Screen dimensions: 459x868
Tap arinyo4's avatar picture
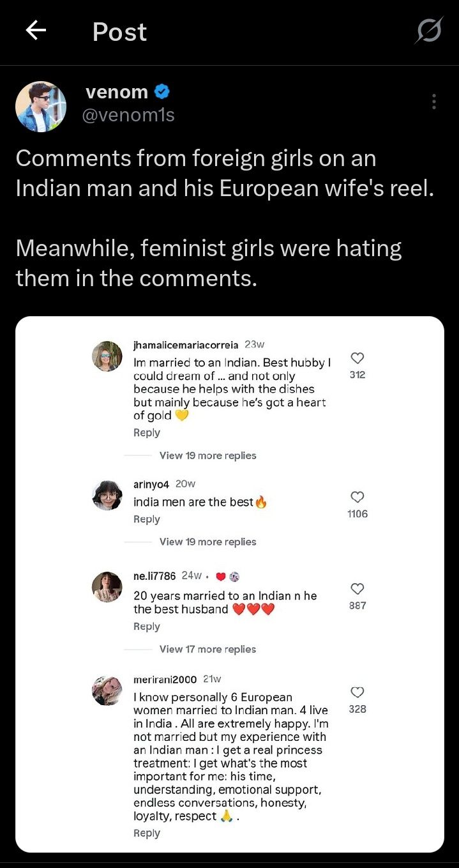pyautogui.click(x=107, y=495)
